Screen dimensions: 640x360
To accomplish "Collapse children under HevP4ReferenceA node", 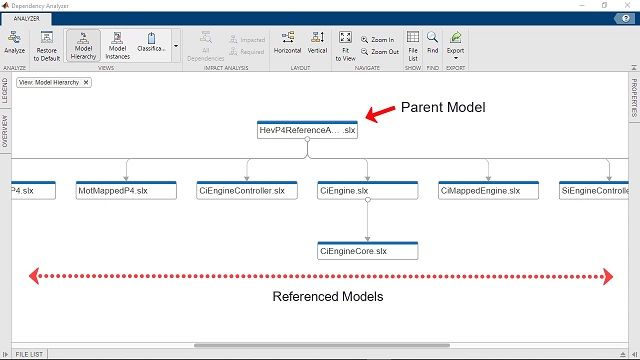I will 307,139.
